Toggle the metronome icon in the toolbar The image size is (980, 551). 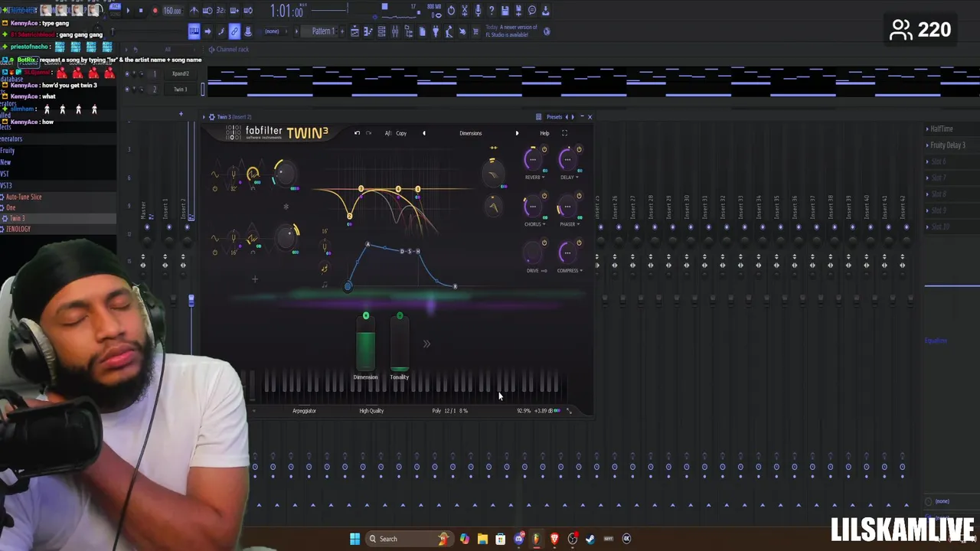pos(195,11)
